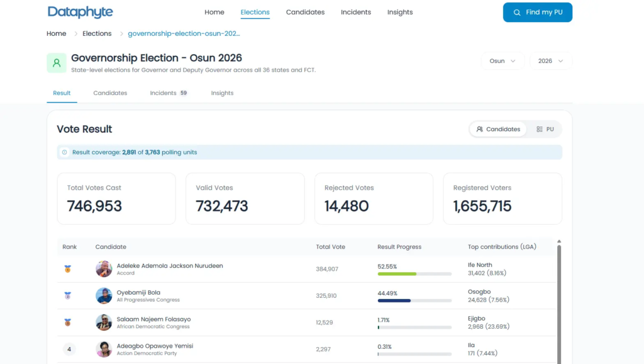Image resolution: width=644 pixels, height=364 pixels.
Task: Click Adeagbo Opawoye Yemisi's avatar
Action: [x=104, y=349]
